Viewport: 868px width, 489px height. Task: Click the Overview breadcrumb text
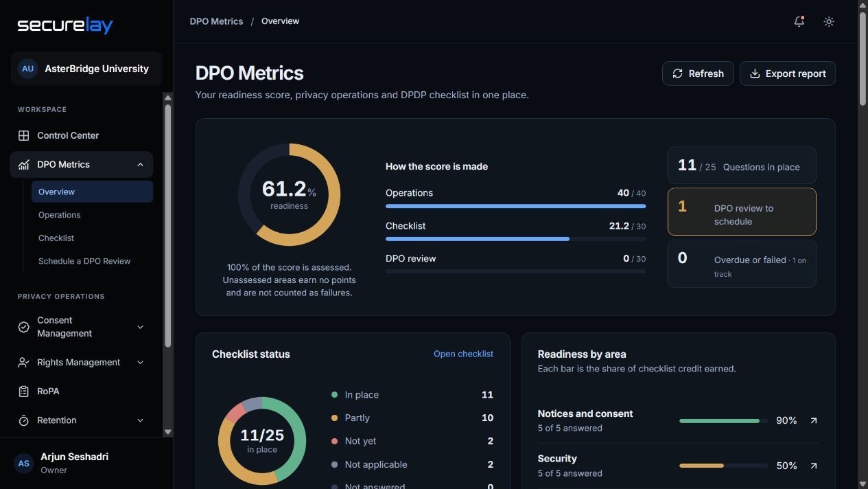pyautogui.click(x=280, y=21)
